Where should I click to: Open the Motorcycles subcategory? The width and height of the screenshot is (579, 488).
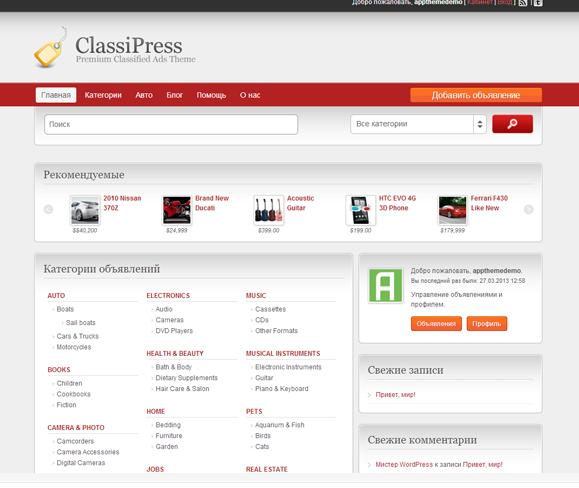[73, 347]
